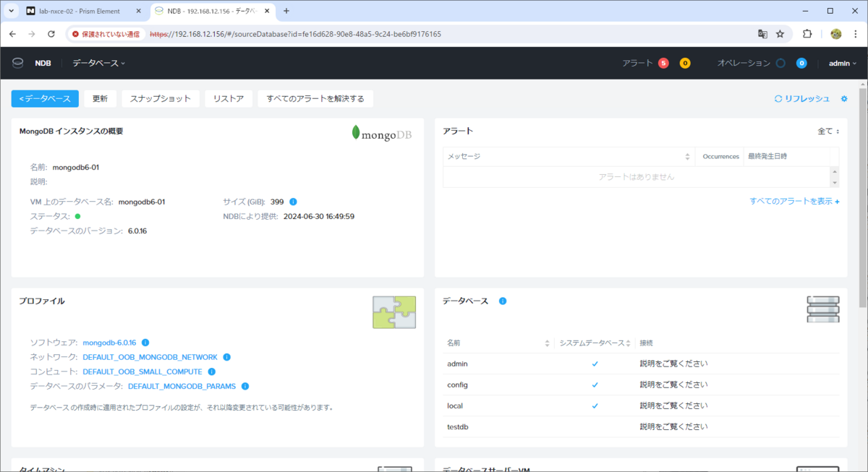The image size is (868, 472).
Task: Open DEFAULT_MONGODB_PARAMS profile link
Action: click(x=182, y=386)
